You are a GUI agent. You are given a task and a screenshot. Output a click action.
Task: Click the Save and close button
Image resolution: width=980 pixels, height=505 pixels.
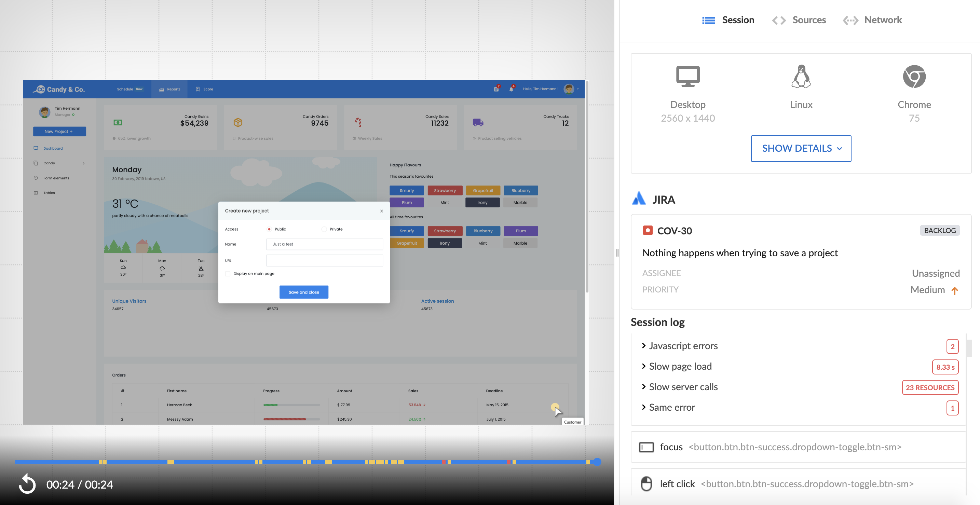coord(303,292)
